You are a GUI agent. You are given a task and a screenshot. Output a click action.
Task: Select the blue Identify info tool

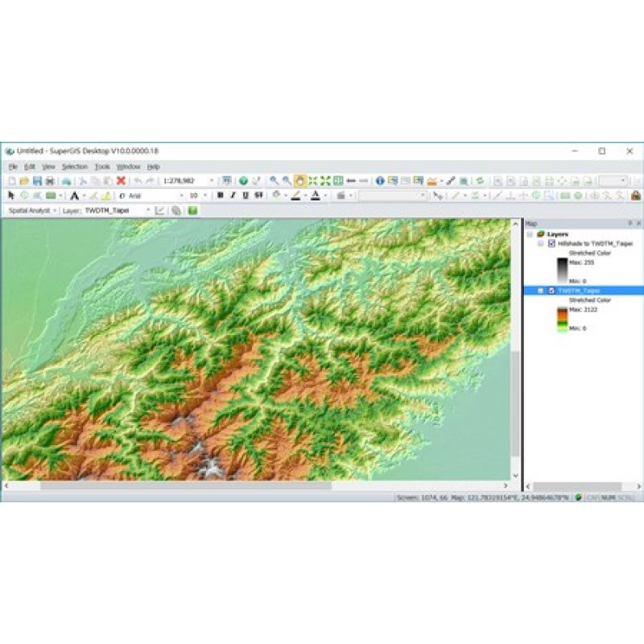tap(380, 180)
